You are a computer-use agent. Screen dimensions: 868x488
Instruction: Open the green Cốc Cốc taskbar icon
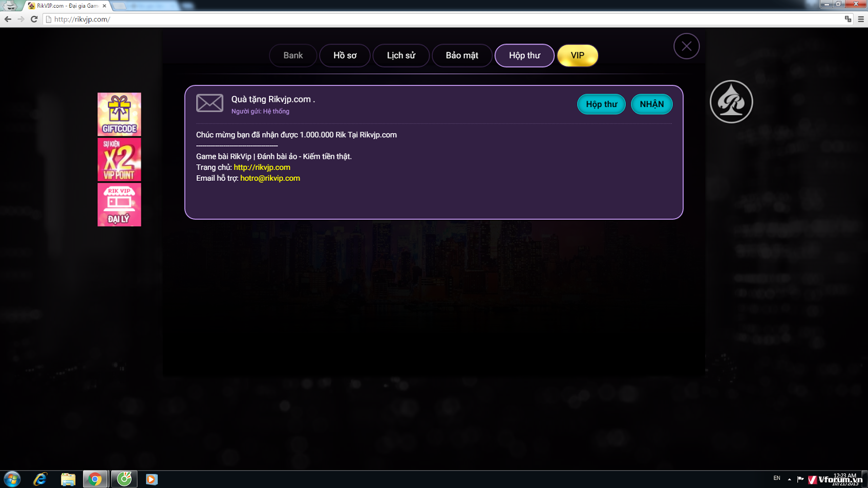[124, 479]
